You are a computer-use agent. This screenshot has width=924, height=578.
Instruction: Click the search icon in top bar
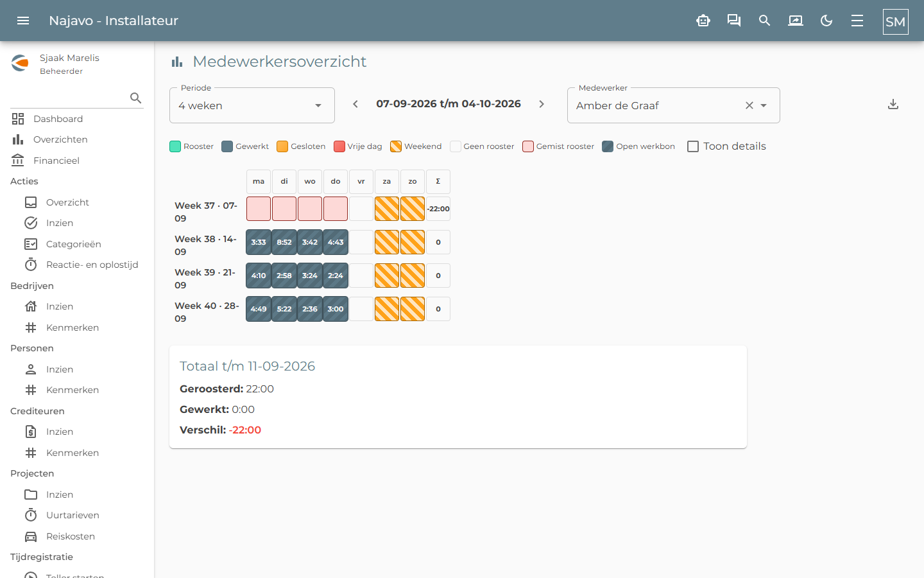point(764,21)
